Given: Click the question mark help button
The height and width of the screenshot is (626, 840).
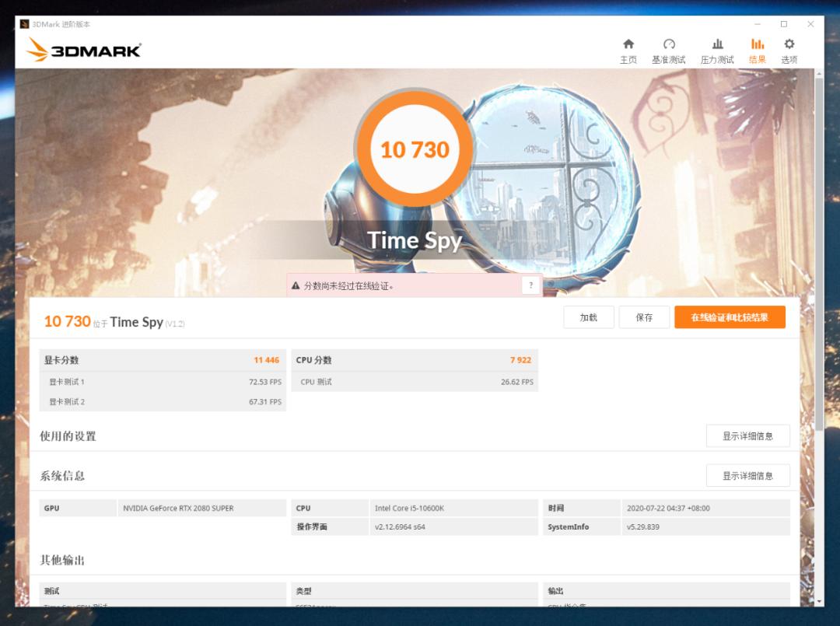Looking at the screenshot, I should [530, 285].
